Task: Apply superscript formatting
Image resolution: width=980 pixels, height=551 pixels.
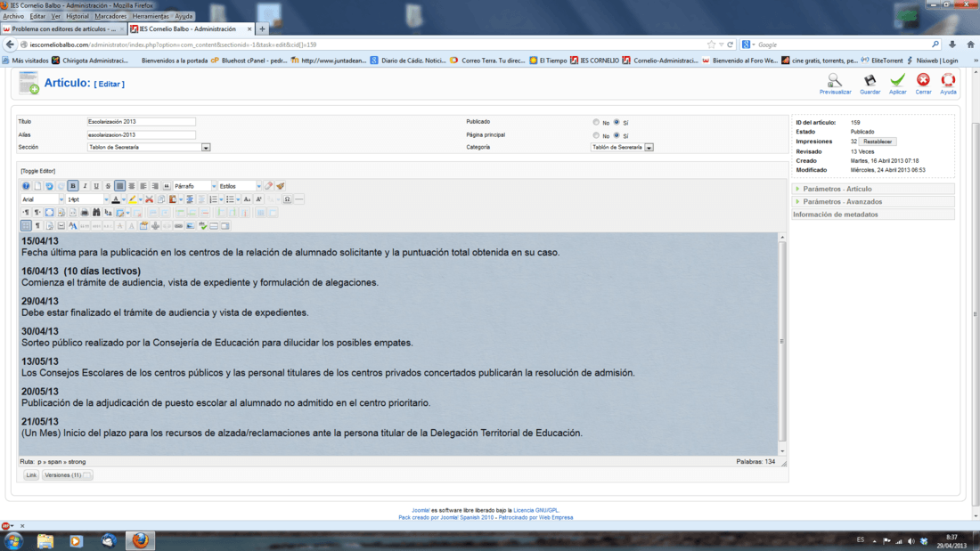Action: 258,199
